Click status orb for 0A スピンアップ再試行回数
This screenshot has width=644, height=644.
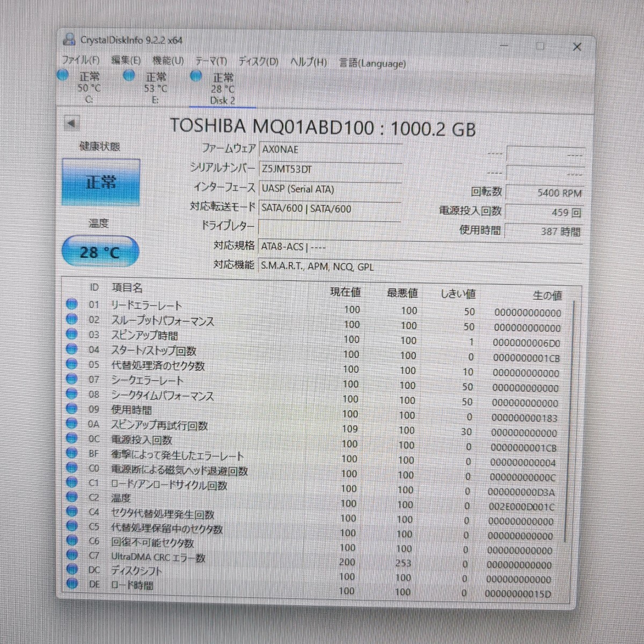(71, 423)
